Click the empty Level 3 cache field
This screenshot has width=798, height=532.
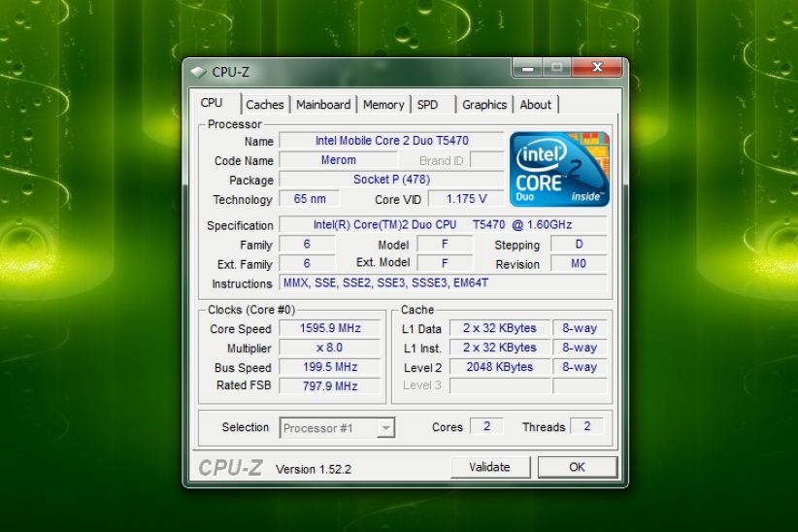(x=500, y=385)
